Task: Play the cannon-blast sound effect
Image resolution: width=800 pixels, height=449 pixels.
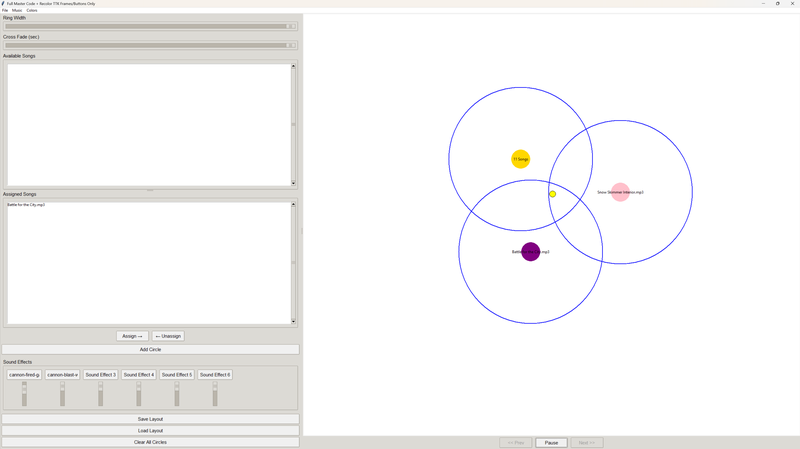Action: point(62,375)
